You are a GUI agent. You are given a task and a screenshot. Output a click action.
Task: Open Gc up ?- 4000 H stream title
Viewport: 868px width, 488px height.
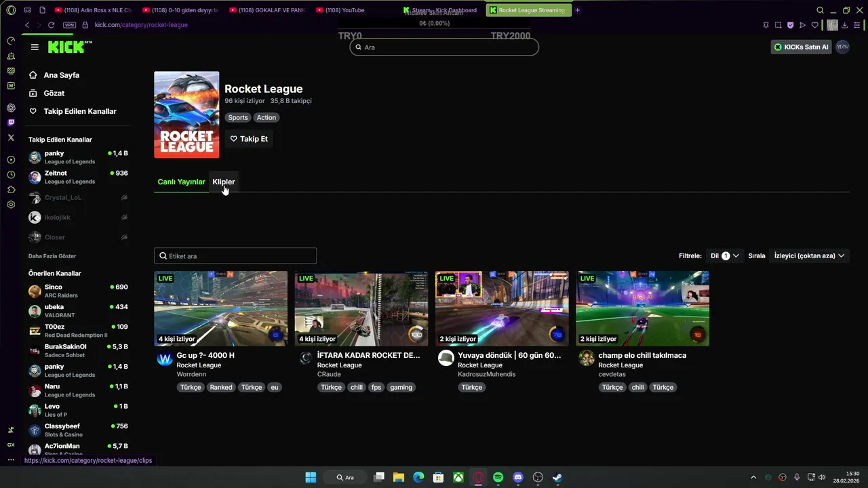(x=205, y=355)
